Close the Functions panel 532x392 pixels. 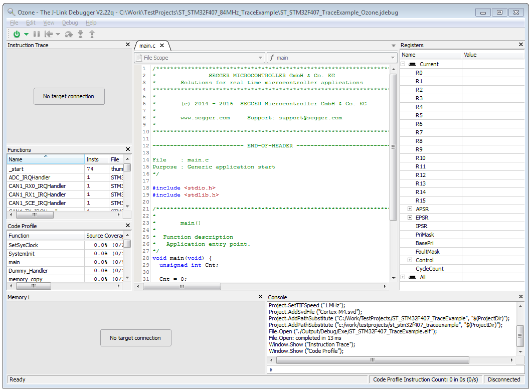point(128,149)
